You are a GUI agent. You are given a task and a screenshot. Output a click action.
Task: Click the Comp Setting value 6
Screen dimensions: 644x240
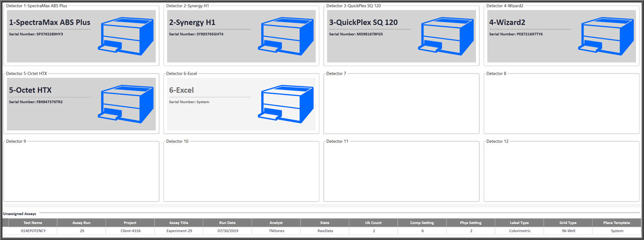422,231
